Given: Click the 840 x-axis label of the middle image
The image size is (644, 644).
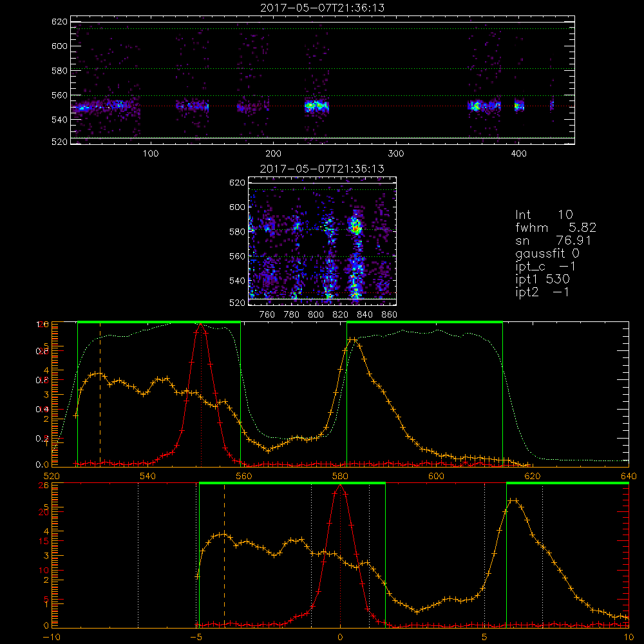Looking at the screenshot, I should pos(365,315).
